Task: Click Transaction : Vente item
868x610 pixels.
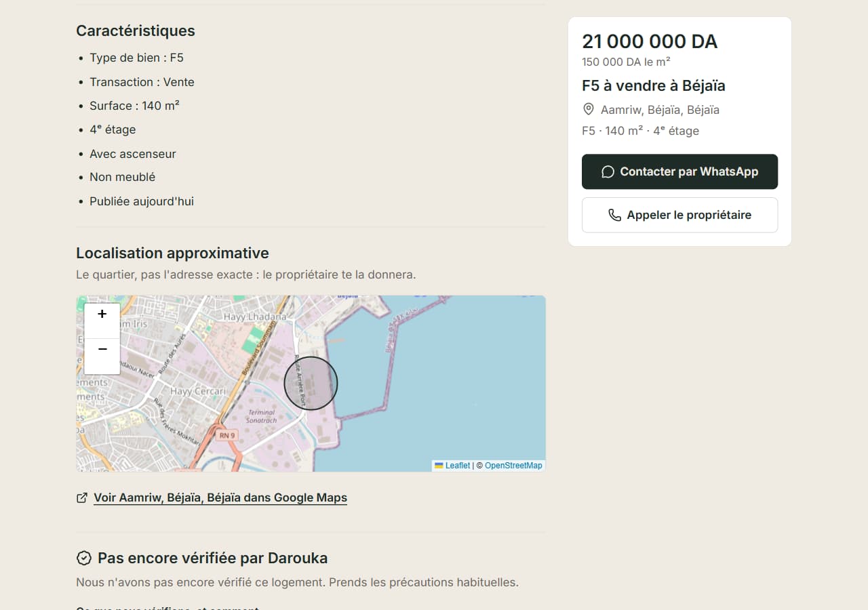Action: pyautogui.click(x=142, y=82)
